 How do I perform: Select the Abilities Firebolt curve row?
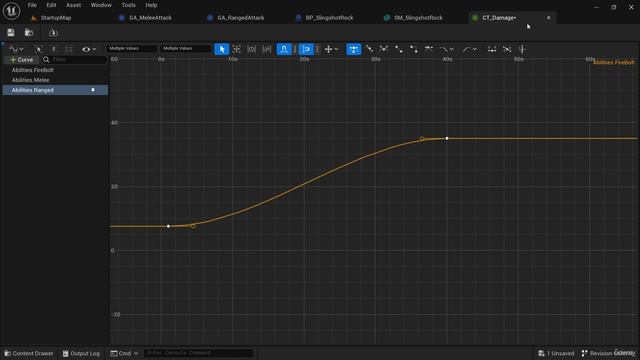tap(55, 70)
